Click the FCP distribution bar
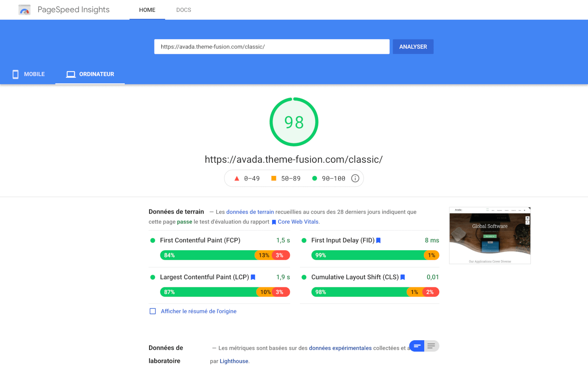The width and height of the screenshot is (588, 368). tap(225, 255)
